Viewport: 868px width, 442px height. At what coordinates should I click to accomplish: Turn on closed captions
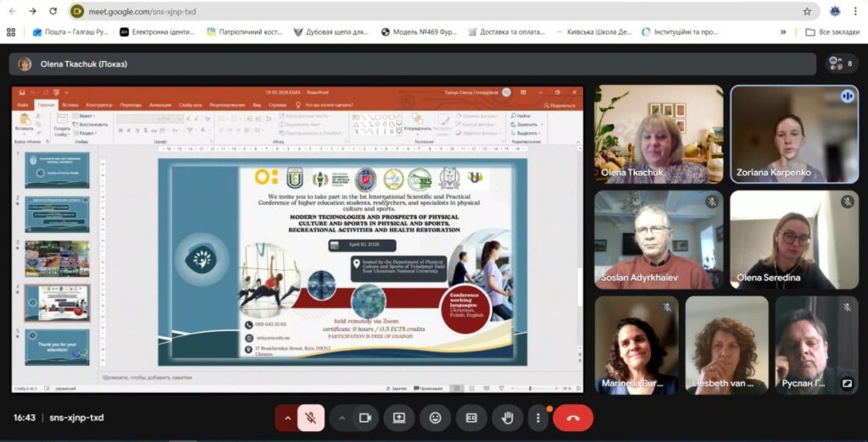(470, 417)
